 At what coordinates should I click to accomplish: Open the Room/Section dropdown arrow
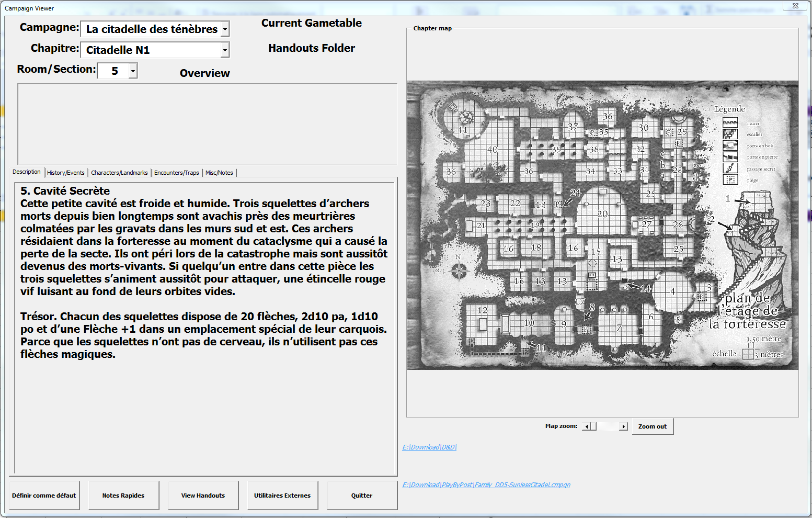click(133, 71)
